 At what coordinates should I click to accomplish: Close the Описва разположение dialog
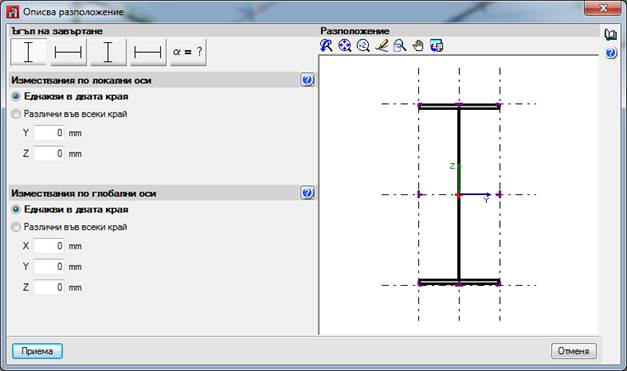[603, 8]
